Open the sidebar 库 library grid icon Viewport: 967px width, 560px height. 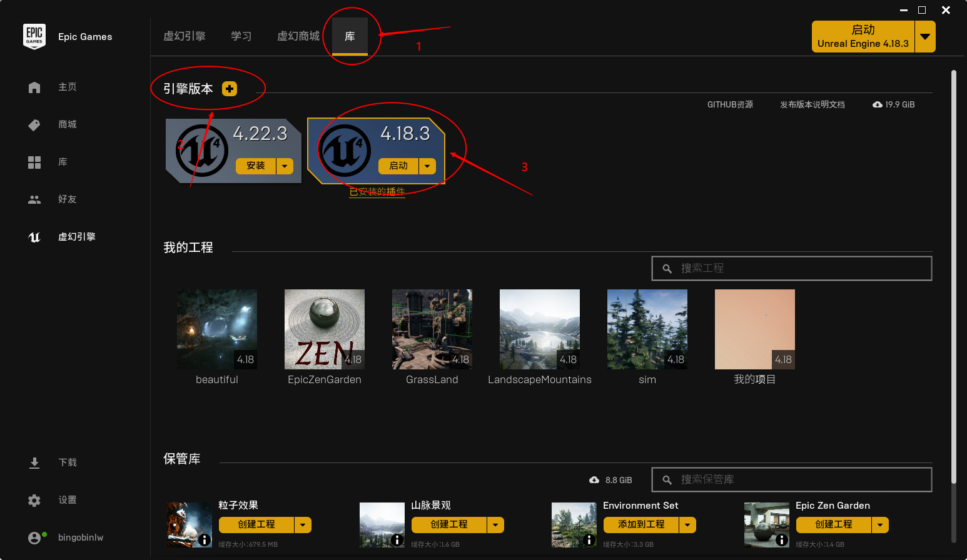[x=34, y=162]
